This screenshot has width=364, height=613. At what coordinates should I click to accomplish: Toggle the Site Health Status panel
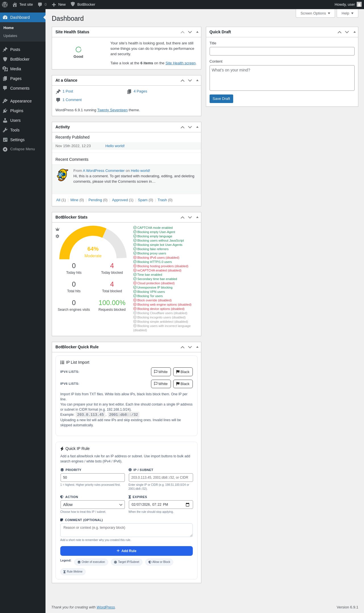197,32
